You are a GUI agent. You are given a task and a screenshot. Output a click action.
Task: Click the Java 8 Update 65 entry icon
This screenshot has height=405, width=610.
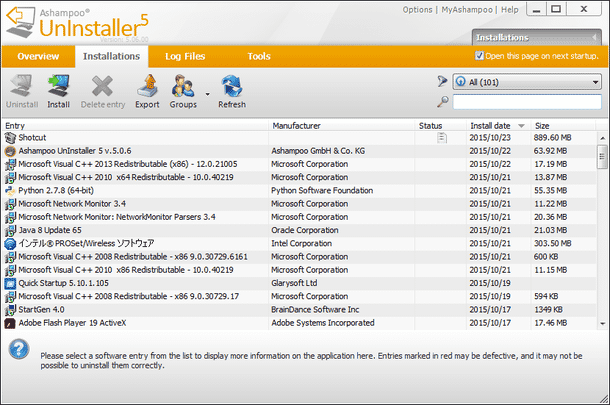pyautogui.click(x=10, y=230)
